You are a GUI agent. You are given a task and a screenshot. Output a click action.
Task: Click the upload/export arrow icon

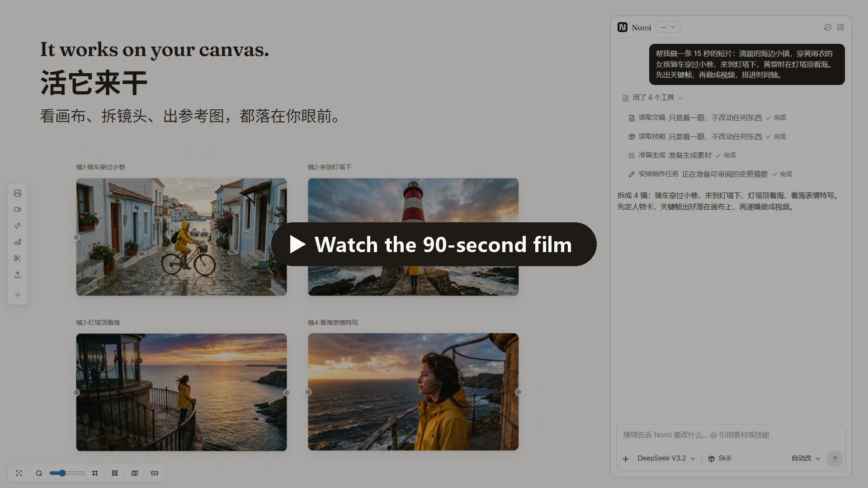click(x=18, y=275)
